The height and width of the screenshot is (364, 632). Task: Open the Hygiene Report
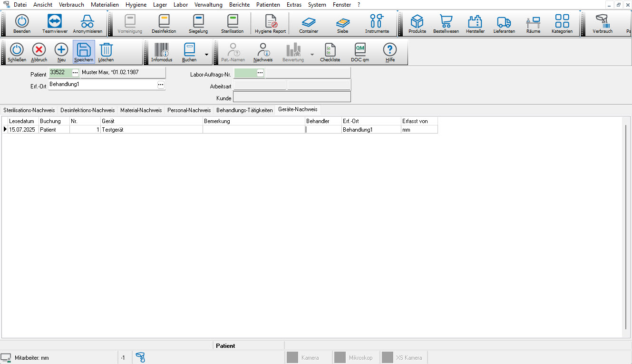[270, 23]
